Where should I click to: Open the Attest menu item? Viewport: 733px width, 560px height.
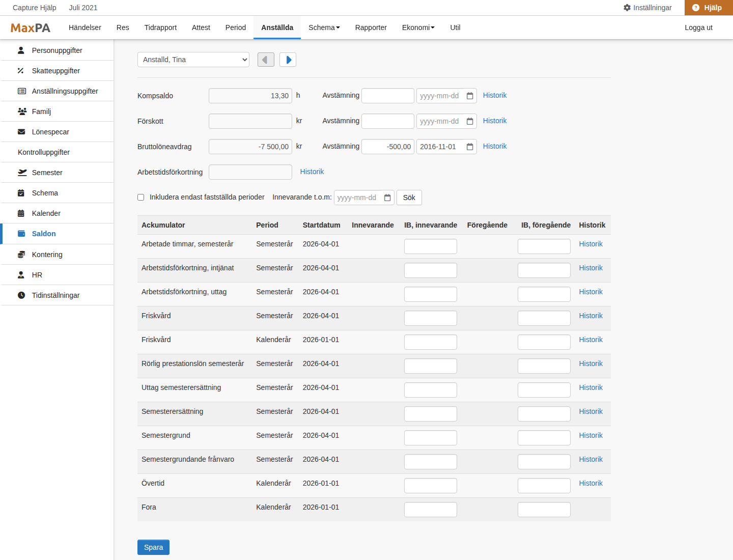coord(201,27)
